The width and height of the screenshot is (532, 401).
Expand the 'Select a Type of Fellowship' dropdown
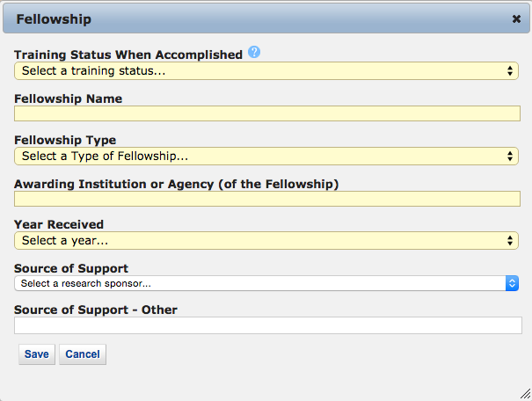266,156
